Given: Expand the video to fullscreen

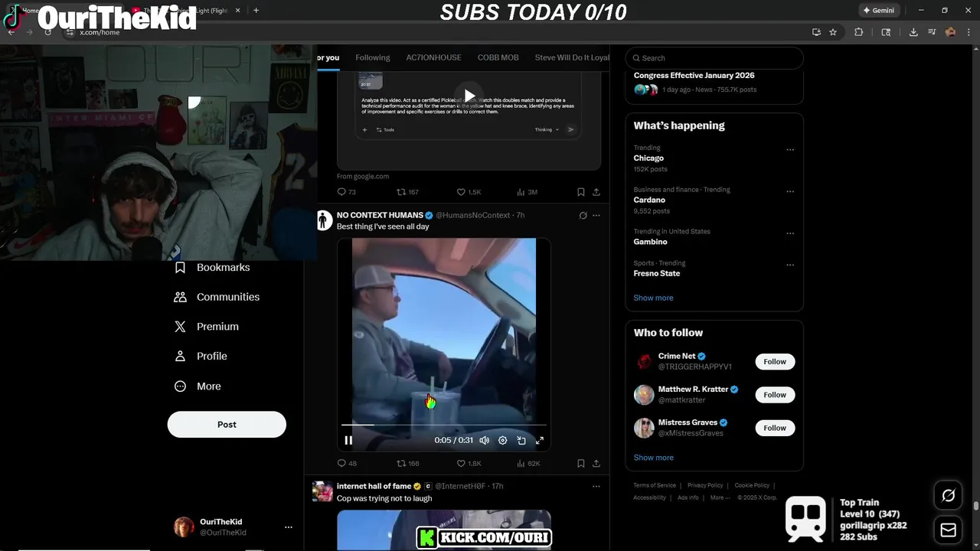Looking at the screenshot, I should click(540, 440).
